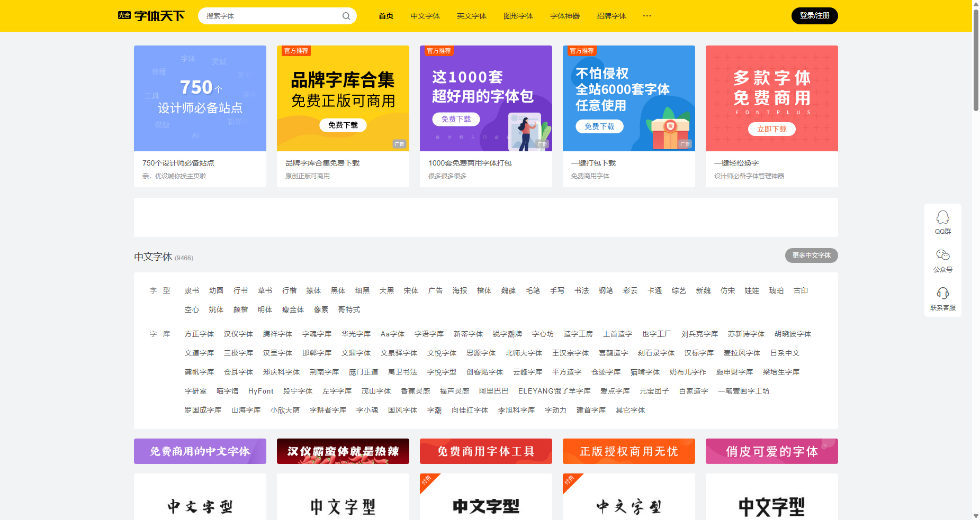Select the 草书 font type
The height and width of the screenshot is (520, 980).
(x=265, y=290)
